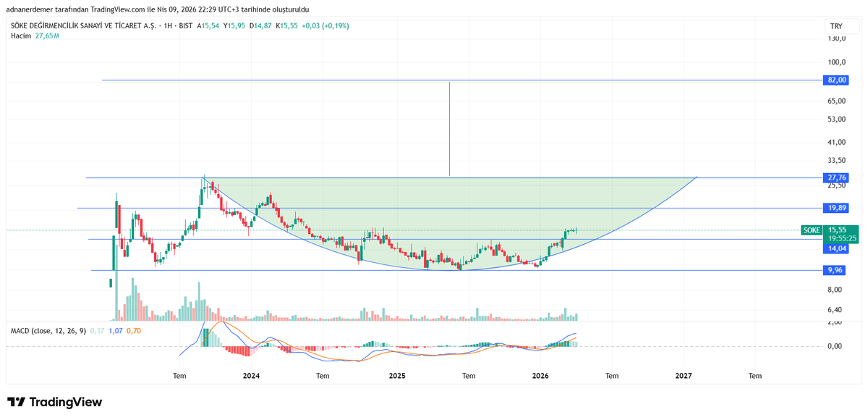Click the SOKE ticker tag

(812, 230)
